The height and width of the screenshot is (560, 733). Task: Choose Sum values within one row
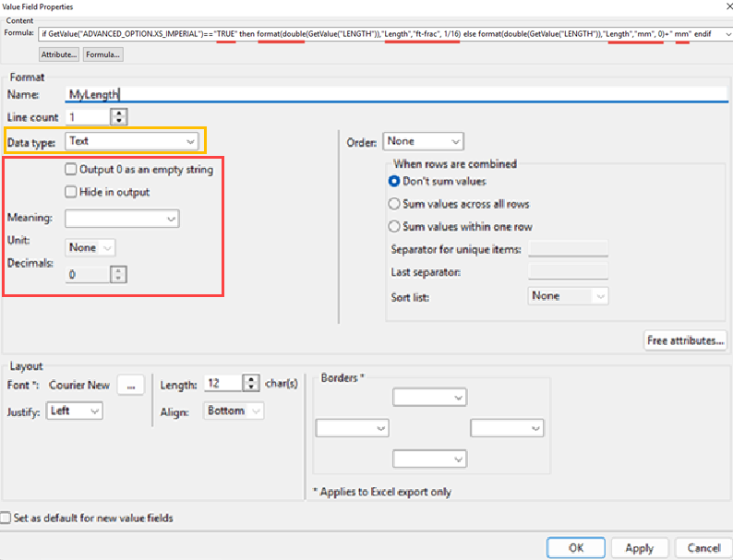(395, 226)
